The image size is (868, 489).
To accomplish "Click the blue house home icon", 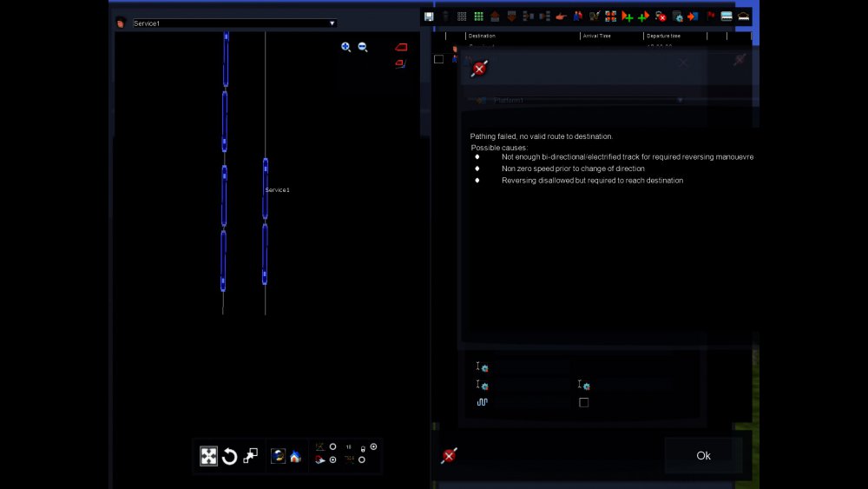I will [x=295, y=457].
